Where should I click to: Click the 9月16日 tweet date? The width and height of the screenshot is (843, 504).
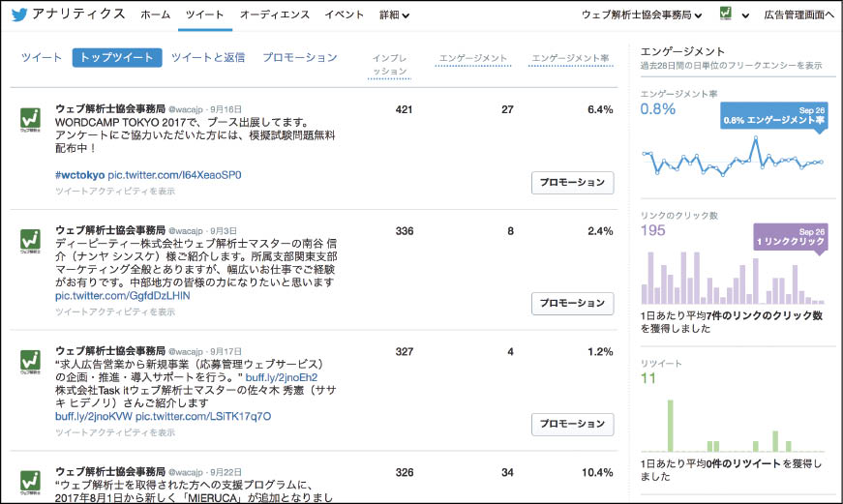[x=226, y=109]
